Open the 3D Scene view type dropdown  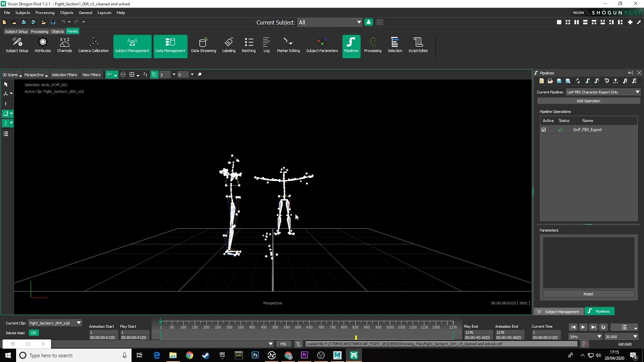click(x=12, y=75)
